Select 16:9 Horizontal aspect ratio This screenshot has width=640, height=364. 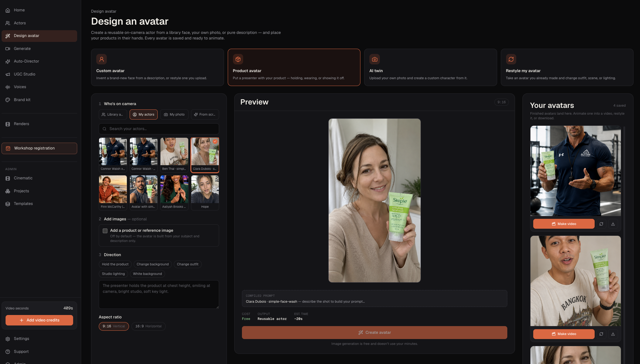point(148,326)
